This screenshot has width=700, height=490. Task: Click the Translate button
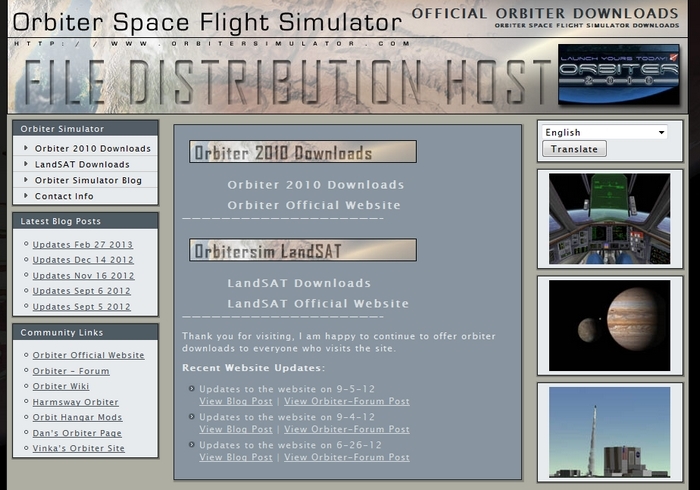pyautogui.click(x=574, y=149)
